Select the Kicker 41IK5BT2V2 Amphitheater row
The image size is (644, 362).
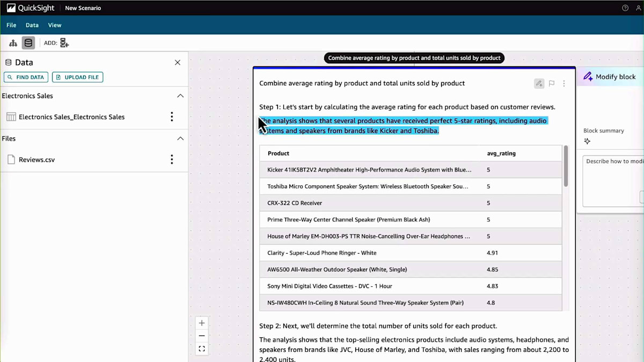pos(411,170)
